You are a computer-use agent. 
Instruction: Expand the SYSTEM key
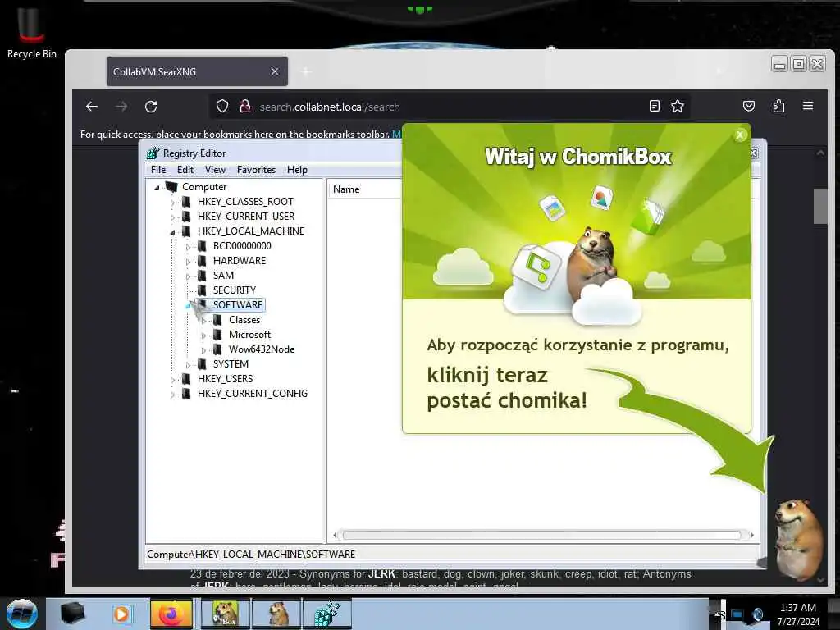pyautogui.click(x=188, y=365)
